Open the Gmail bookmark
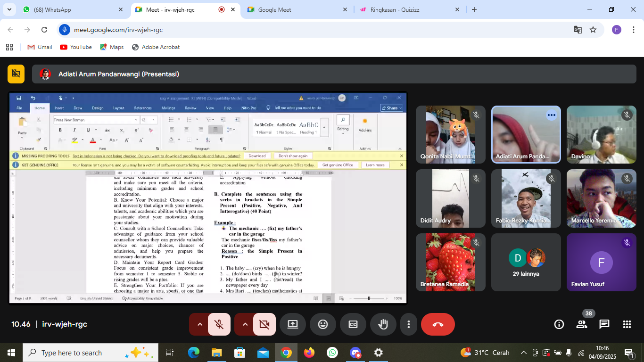This screenshot has width=644, height=362. click(x=40, y=47)
